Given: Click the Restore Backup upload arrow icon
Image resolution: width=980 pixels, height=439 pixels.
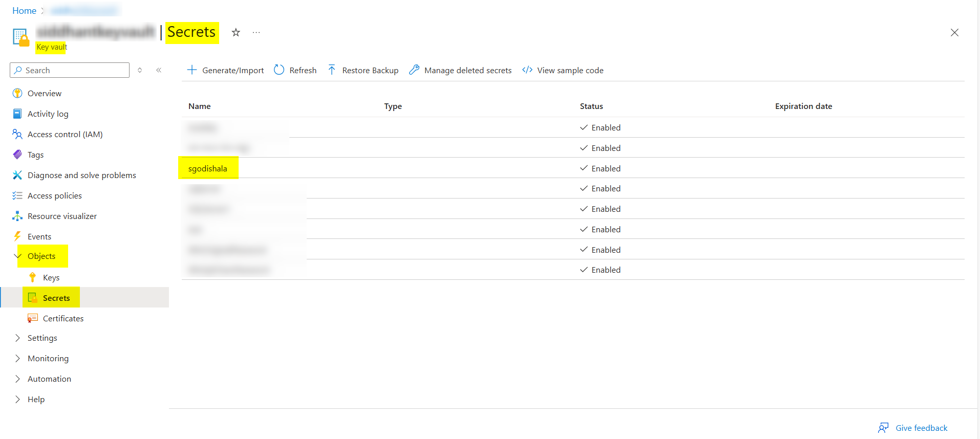Looking at the screenshot, I should click(332, 70).
